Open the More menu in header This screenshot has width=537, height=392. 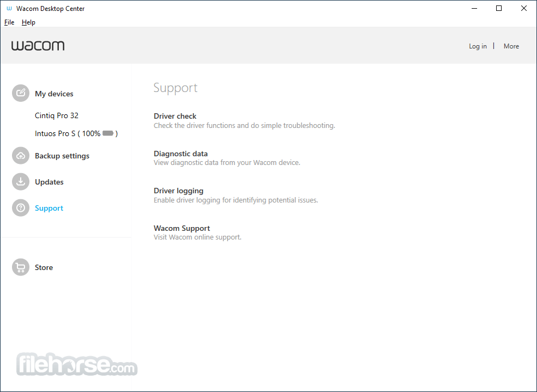tap(511, 46)
